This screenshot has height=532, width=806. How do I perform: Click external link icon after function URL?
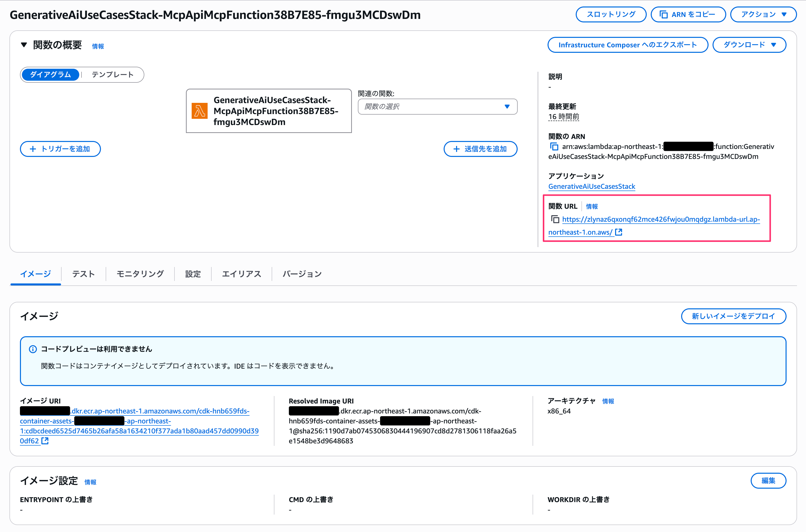[x=619, y=232]
